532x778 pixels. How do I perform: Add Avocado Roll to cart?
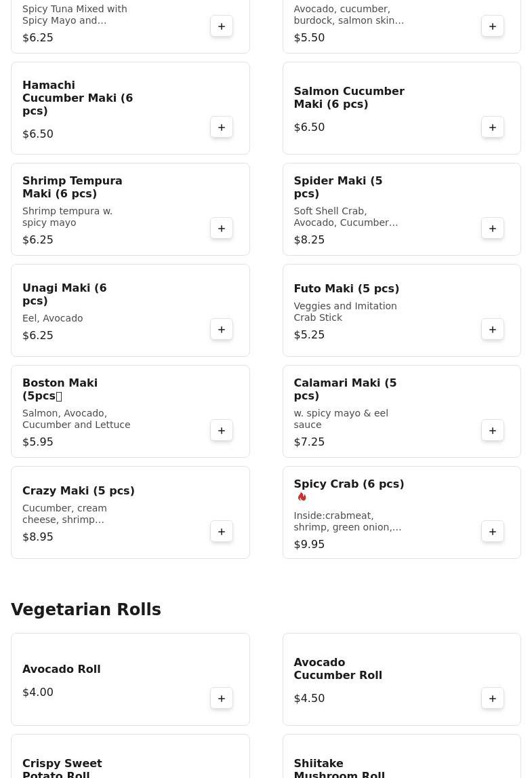click(222, 699)
